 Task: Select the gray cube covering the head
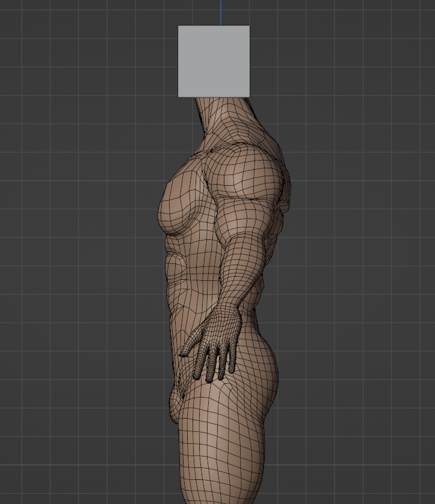tap(214, 61)
